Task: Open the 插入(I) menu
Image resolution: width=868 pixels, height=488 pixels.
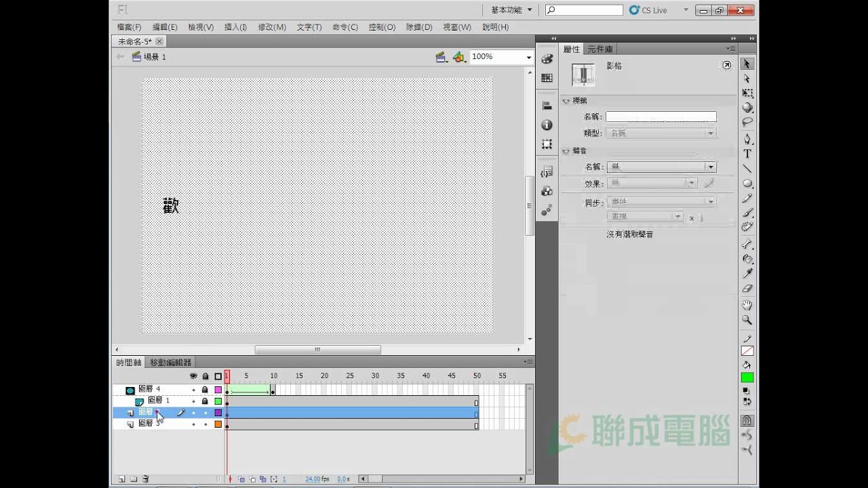Action: [x=235, y=27]
